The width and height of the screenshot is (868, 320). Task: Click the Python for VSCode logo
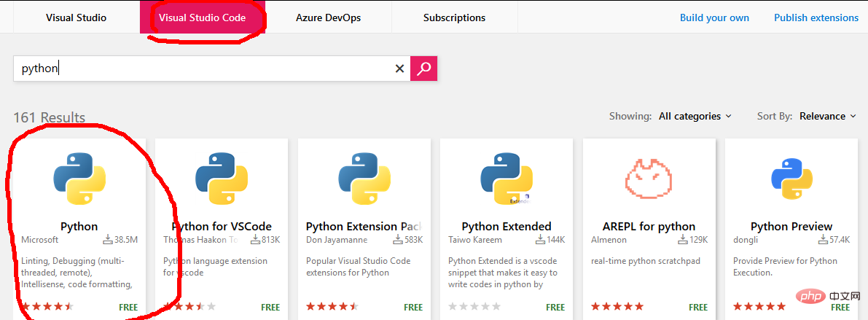pos(222,179)
